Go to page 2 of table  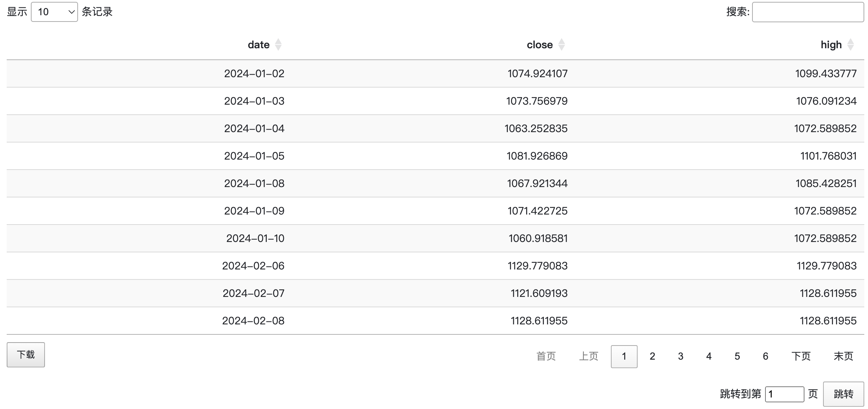pyautogui.click(x=652, y=356)
